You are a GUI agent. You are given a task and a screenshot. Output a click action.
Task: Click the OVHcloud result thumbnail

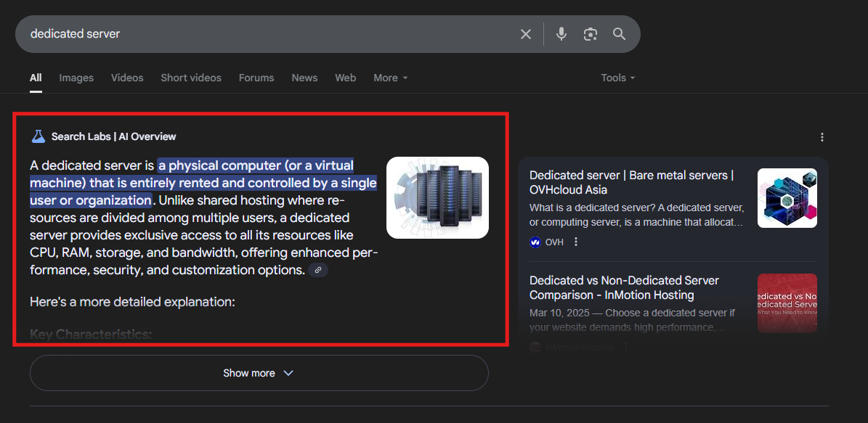(787, 198)
